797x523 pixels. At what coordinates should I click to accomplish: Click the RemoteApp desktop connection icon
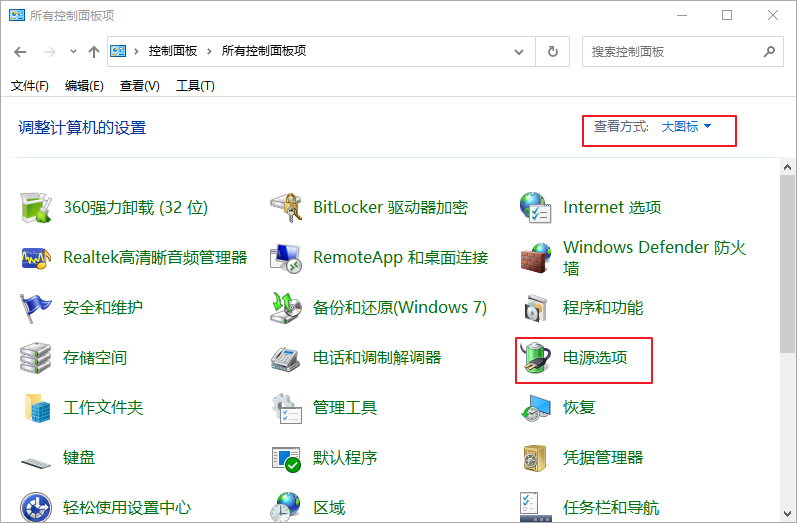286,258
